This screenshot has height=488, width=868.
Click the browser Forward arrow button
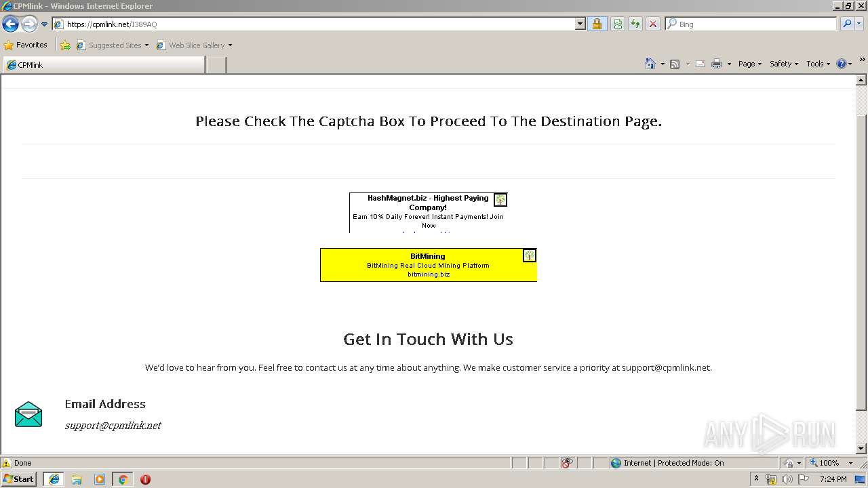29,24
